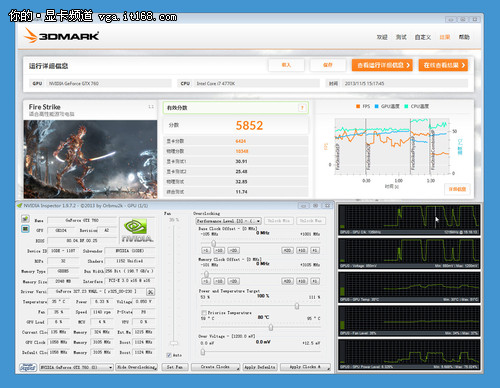500x388 pixels.
Task: Click the Set Fan button
Action: click(175, 367)
